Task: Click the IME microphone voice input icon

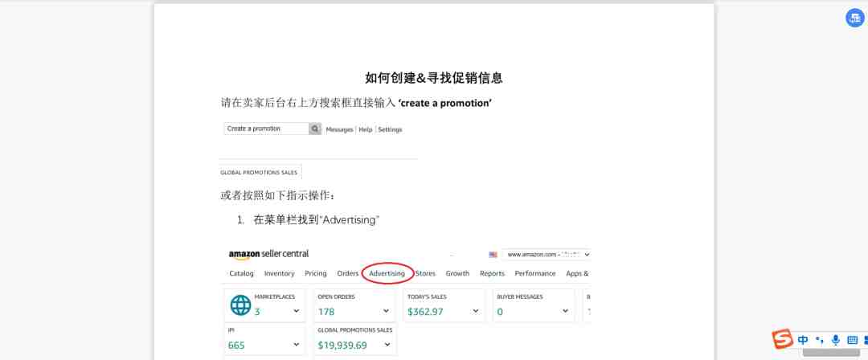Action: (x=835, y=340)
